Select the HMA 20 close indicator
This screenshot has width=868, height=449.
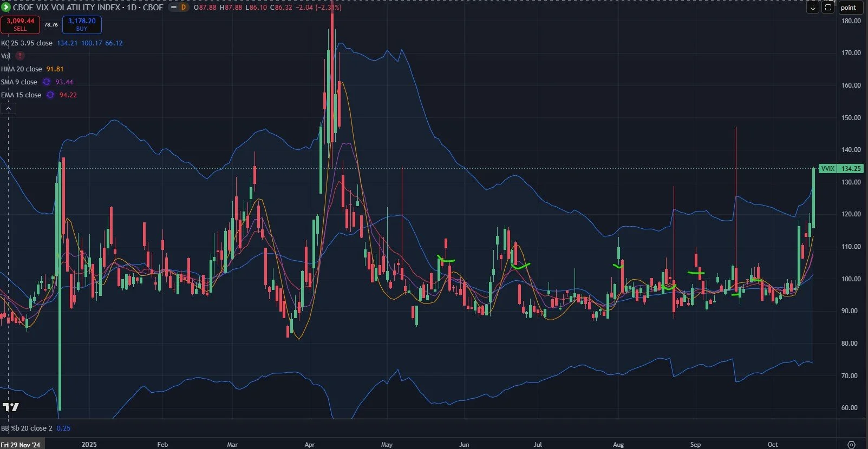pos(22,69)
